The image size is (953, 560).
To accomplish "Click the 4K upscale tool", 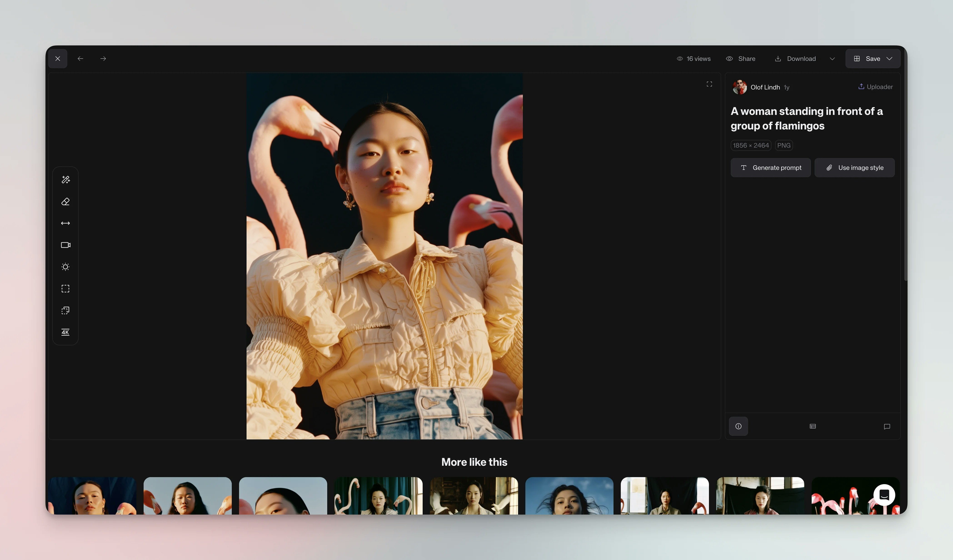I will 65,332.
